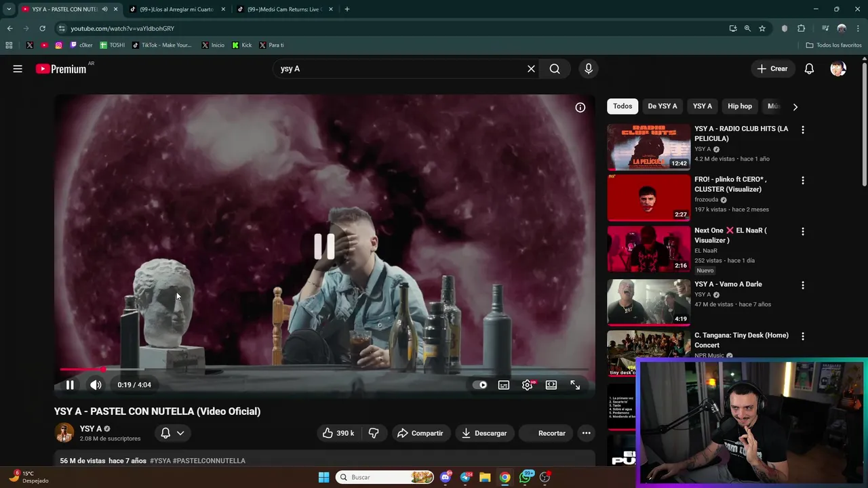Show video info card icon

point(580,107)
